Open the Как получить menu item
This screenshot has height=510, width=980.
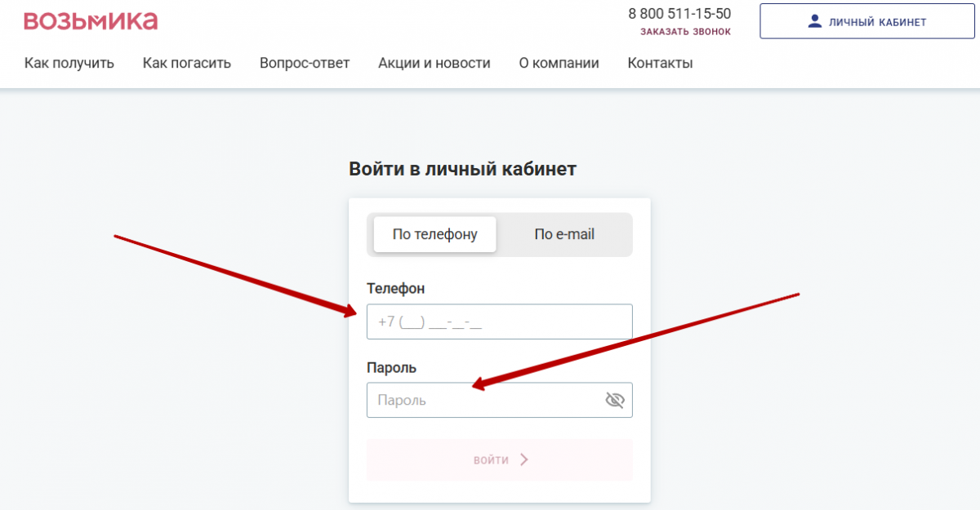coord(69,63)
